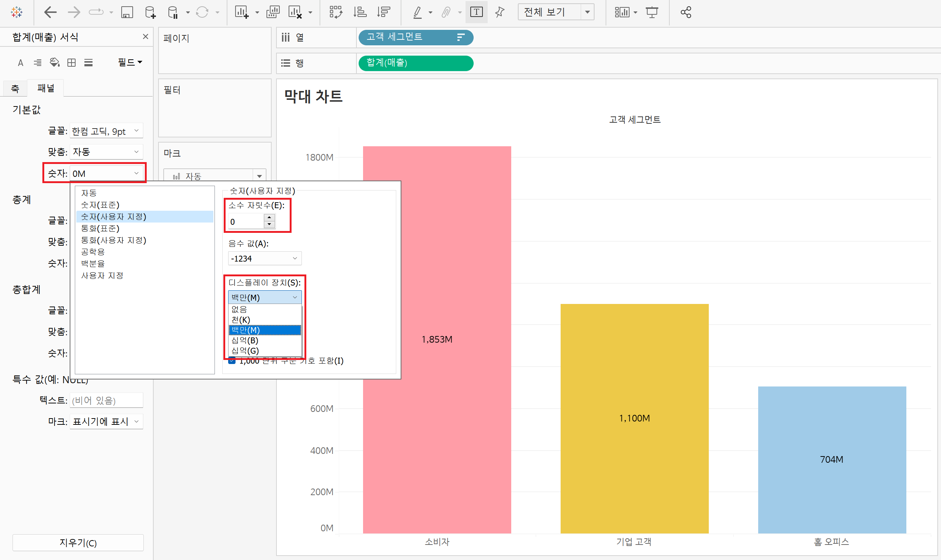This screenshot has height=560, width=941.
Task: Click the Add new data source icon
Action: tap(150, 13)
